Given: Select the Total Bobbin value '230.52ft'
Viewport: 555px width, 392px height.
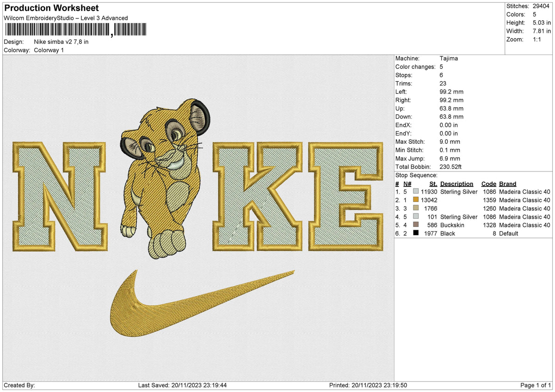Looking at the screenshot, I should (x=452, y=167).
